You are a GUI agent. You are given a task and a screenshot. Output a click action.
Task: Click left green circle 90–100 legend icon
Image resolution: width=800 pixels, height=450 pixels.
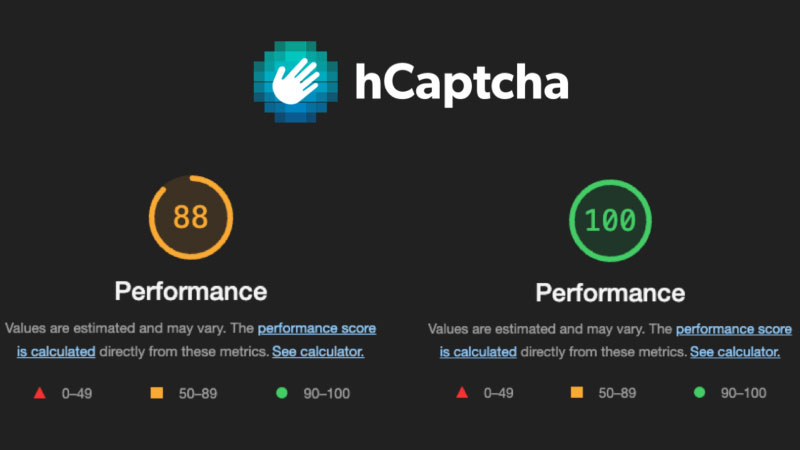[282, 393]
